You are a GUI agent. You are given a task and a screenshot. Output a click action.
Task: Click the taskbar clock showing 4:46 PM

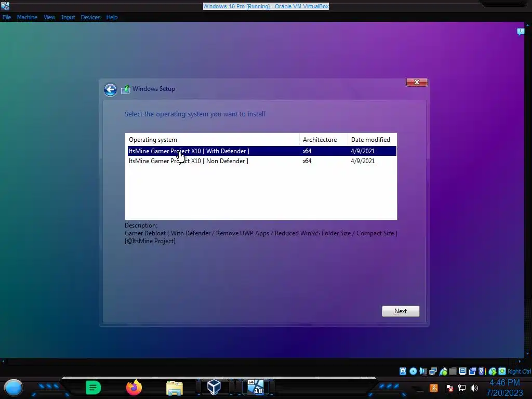pyautogui.click(x=504, y=388)
